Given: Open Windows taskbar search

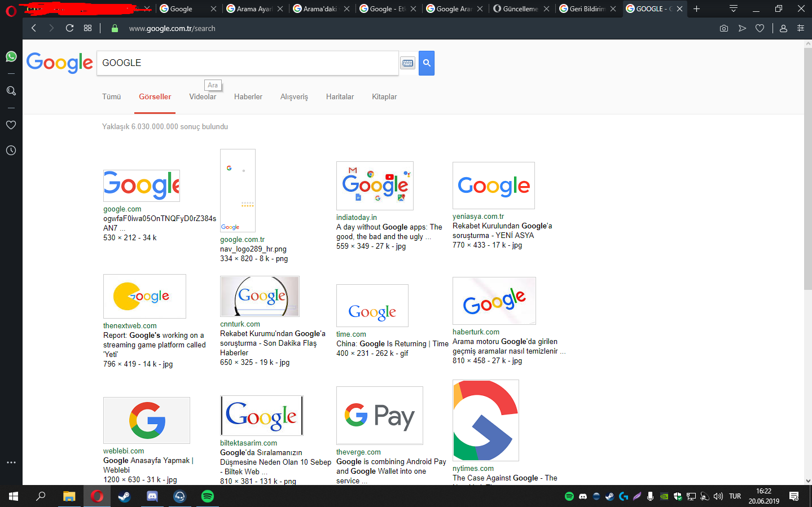Looking at the screenshot, I should (41, 496).
